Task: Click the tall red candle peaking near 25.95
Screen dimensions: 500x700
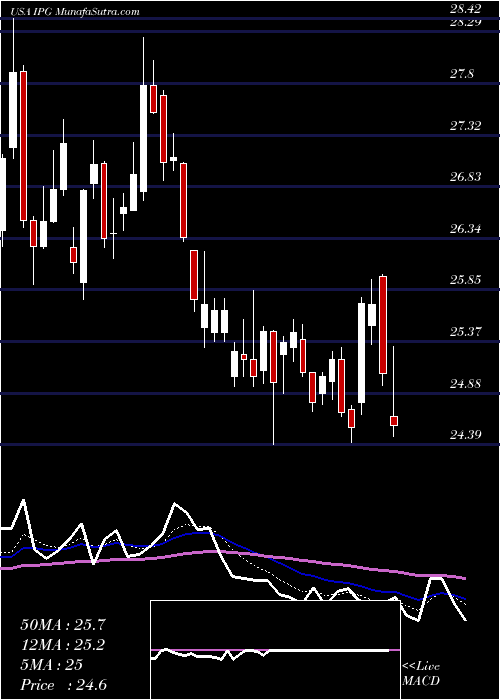Action: click(x=383, y=325)
